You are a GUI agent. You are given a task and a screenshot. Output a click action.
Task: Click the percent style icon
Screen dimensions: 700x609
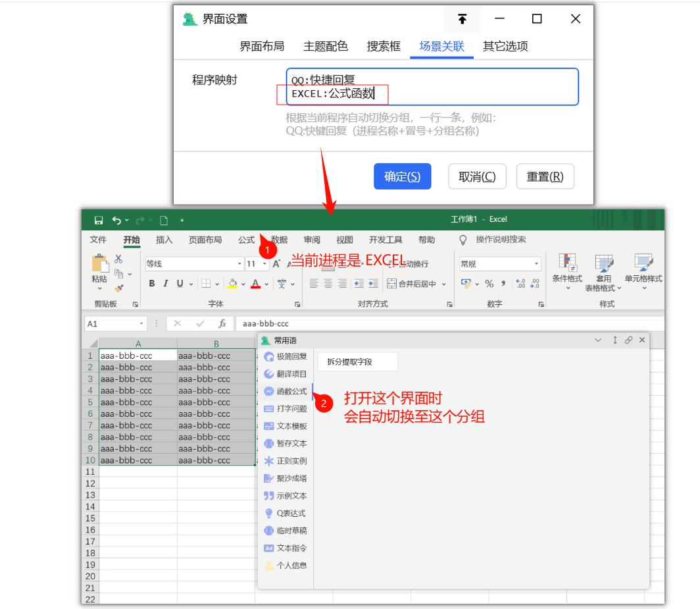click(x=489, y=283)
